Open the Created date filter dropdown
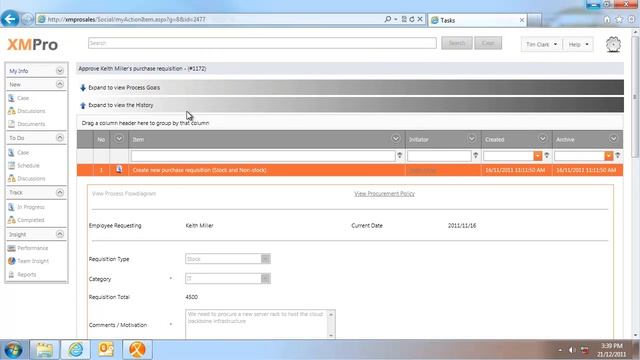 538,156
